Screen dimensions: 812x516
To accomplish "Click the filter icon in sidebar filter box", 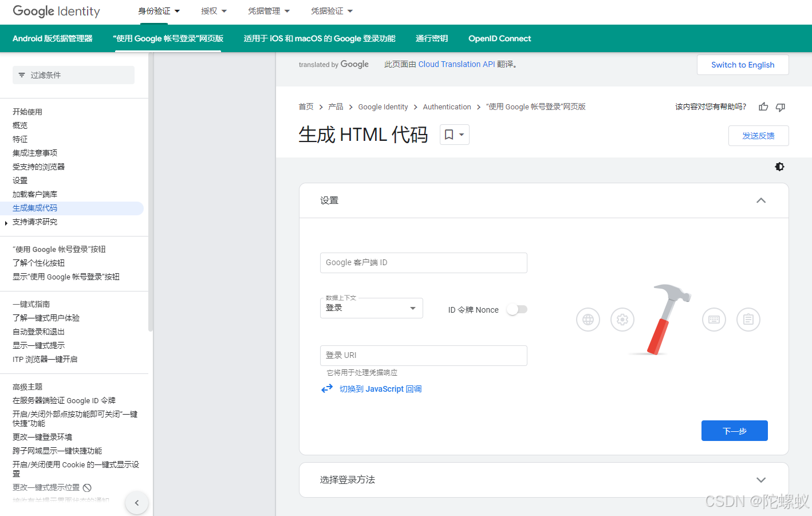I will pos(22,75).
